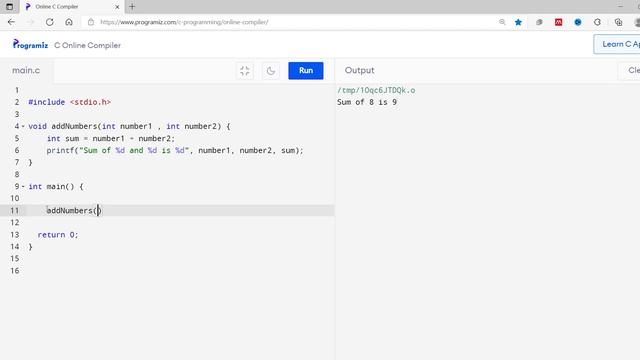Open the Learn C App button

[x=617, y=44]
